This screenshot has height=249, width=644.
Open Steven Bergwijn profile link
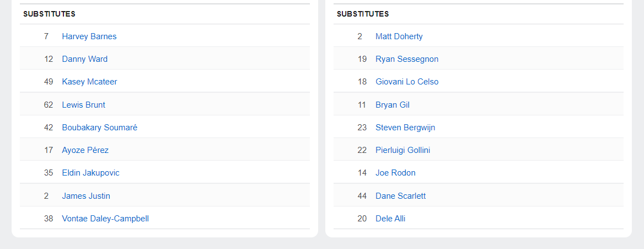[405, 128]
